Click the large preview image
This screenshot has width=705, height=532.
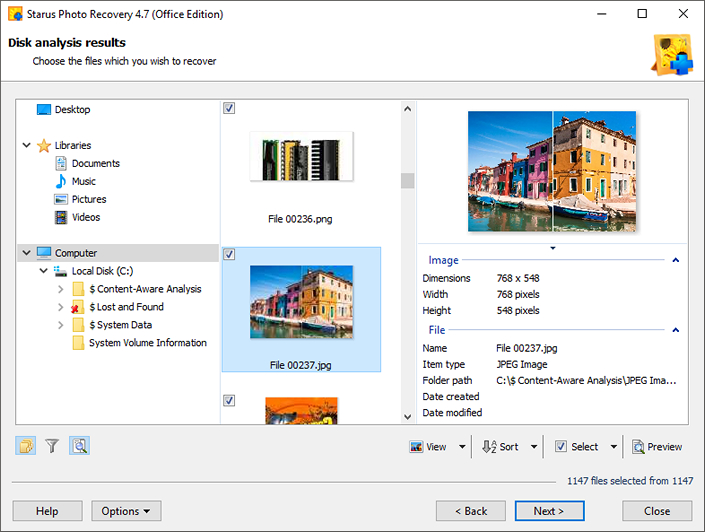pyautogui.click(x=552, y=171)
